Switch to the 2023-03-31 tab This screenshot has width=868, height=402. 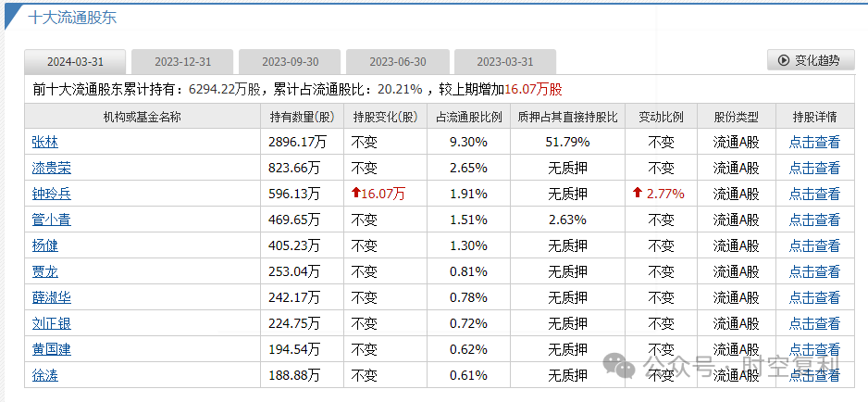point(505,61)
